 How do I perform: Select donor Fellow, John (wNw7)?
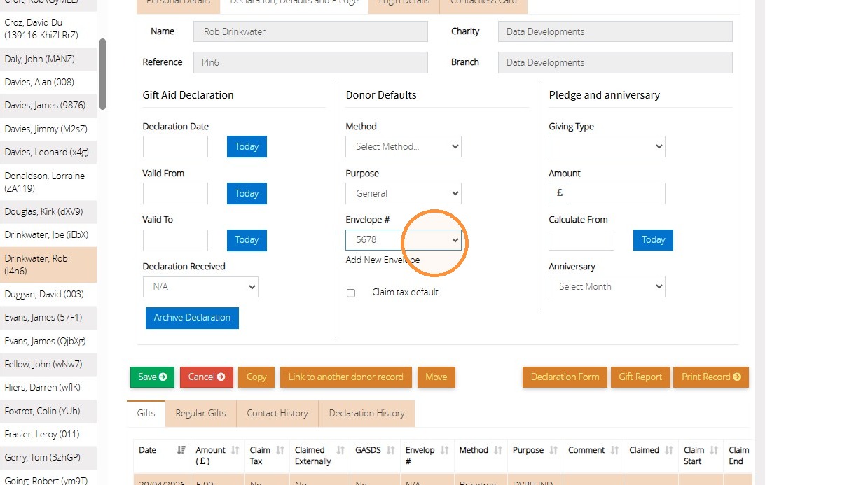(x=48, y=364)
